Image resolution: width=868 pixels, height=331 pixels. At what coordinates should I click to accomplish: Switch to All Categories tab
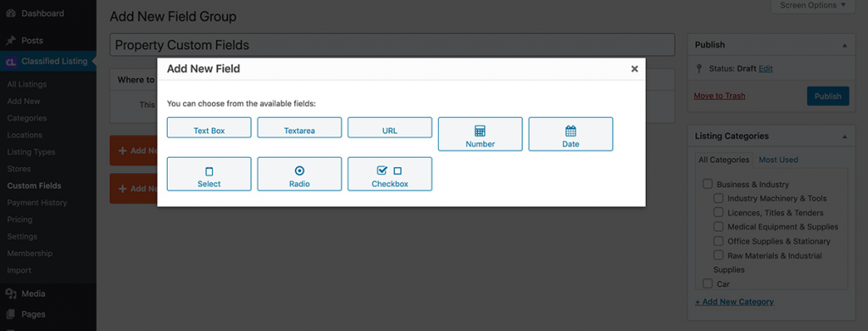point(724,160)
